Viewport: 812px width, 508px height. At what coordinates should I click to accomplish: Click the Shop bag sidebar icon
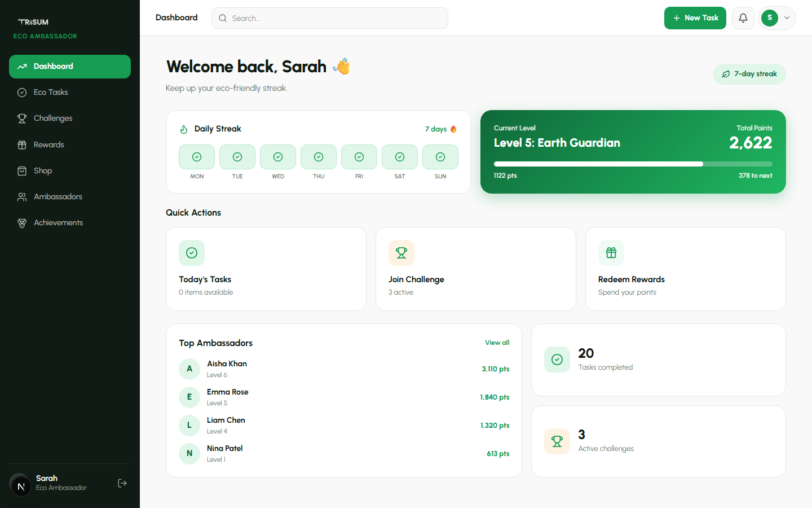pos(22,171)
